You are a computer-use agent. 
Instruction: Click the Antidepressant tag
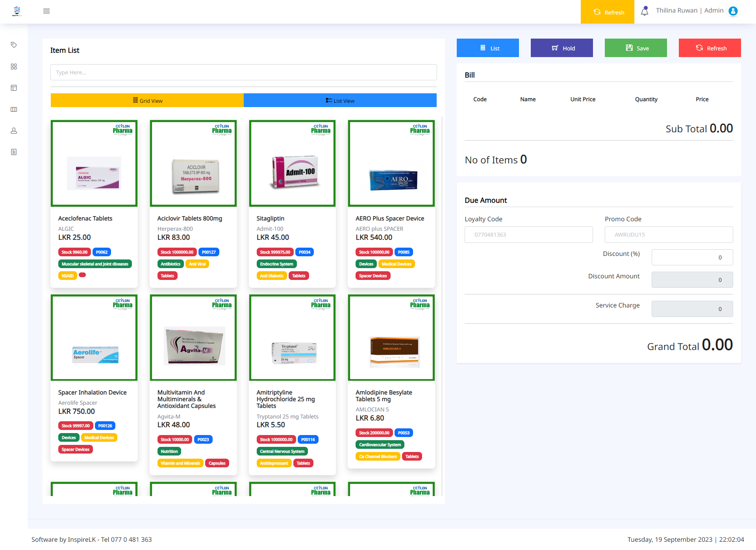274,463
